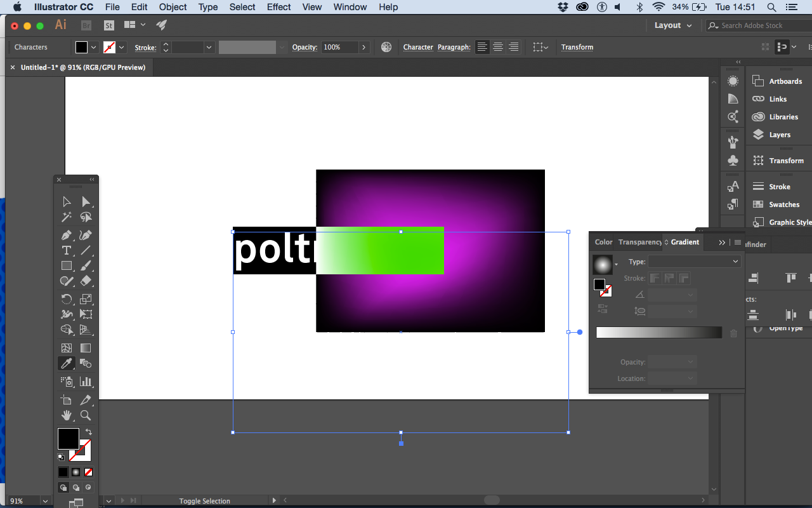
Task: Open the Object menu
Action: [x=173, y=7]
